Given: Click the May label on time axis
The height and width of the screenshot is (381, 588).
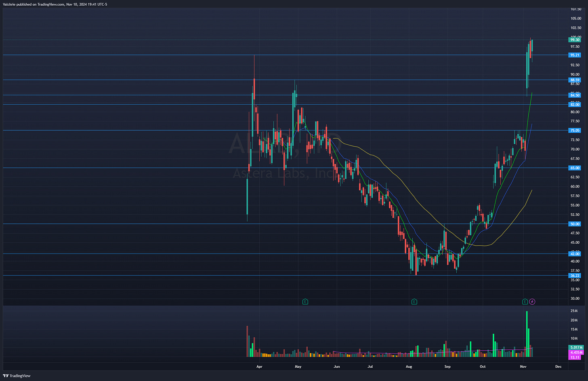Looking at the screenshot, I should [298, 367].
